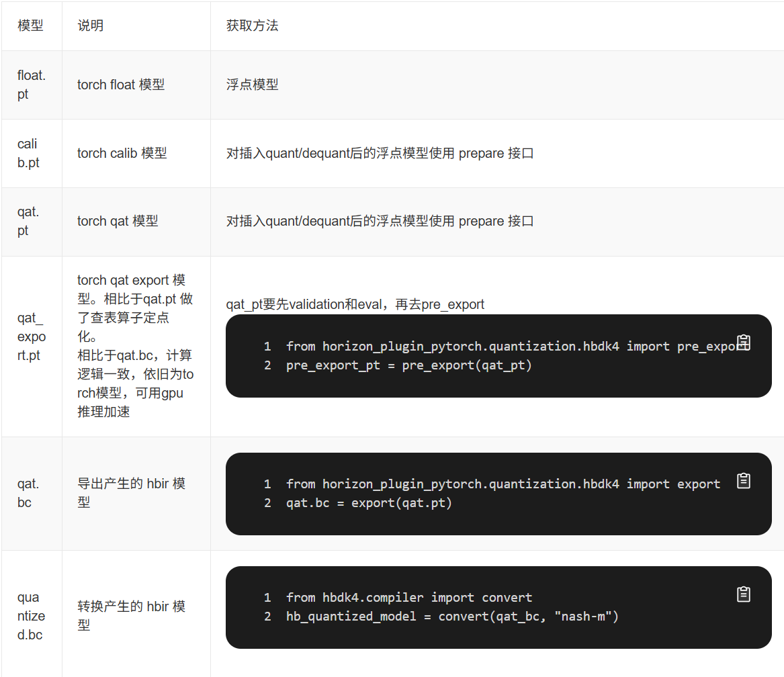The height and width of the screenshot is (677, 784).
Task: Click code line from hbdk4.compiler import convert
Action: [x=409, y=598]
